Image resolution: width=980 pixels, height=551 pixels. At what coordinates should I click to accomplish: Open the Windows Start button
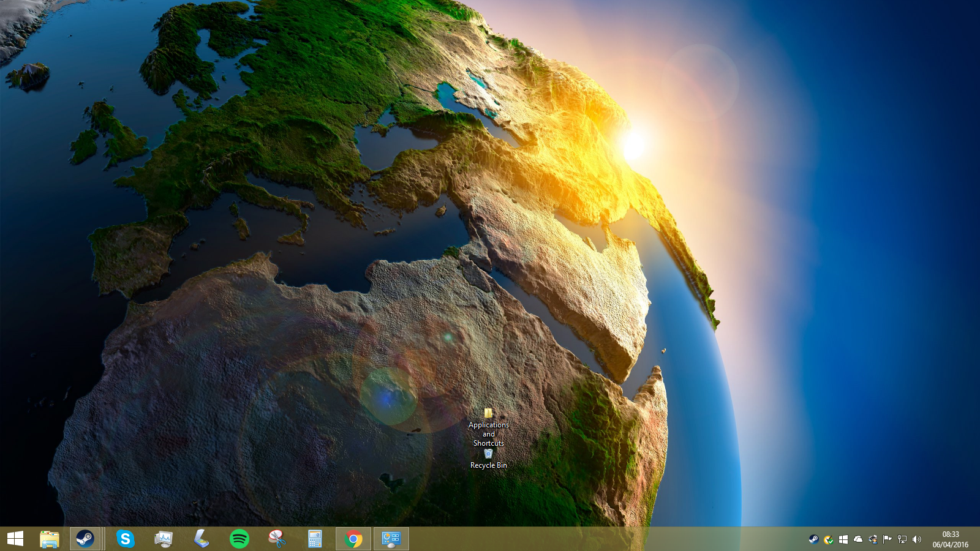pyautogui.click(x=15, y=539)
